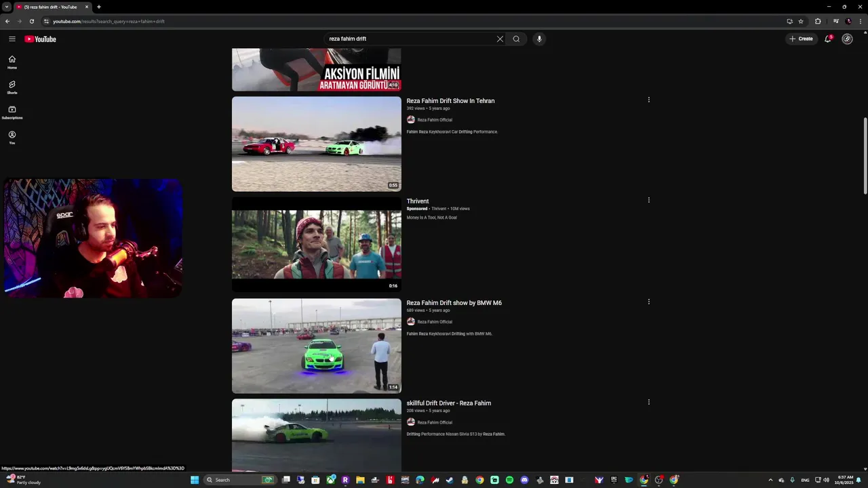Play the Thrivent ad thumbnail
Image resolution: width=868 pixels, height=488 pixels.
317,245
